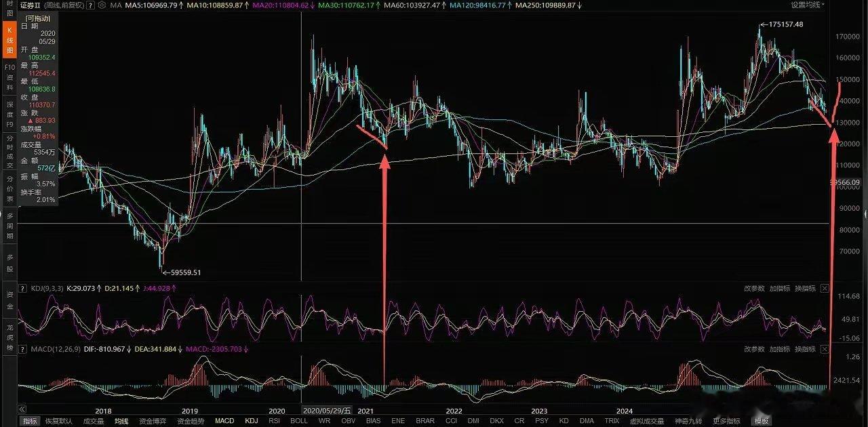Select BIAS indicator
Viewport: 868px width, 427px height.
pyautogui.click(x=373, y=421)
